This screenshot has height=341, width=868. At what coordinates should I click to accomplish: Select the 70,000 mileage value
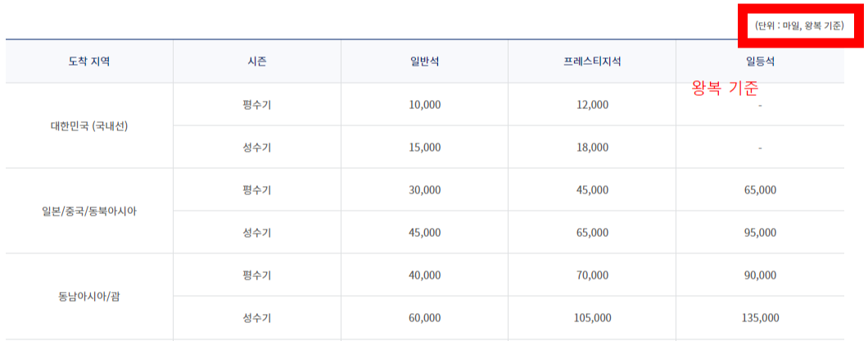click(592, 275)
